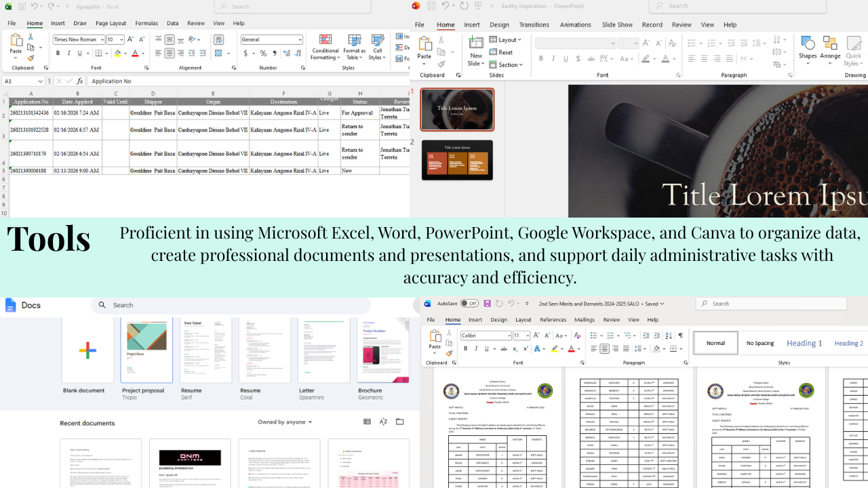868x488 pixels.
Task: Open the References tab in Word
Action: point(553,320)
